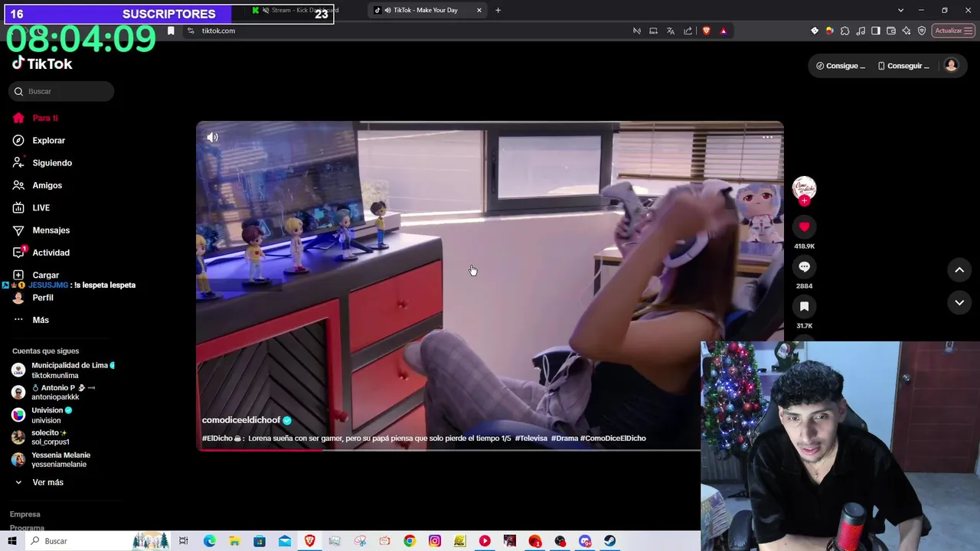Go to the previous video with up chevron
This screenshot has width=980, height=551.
[959, 269]
